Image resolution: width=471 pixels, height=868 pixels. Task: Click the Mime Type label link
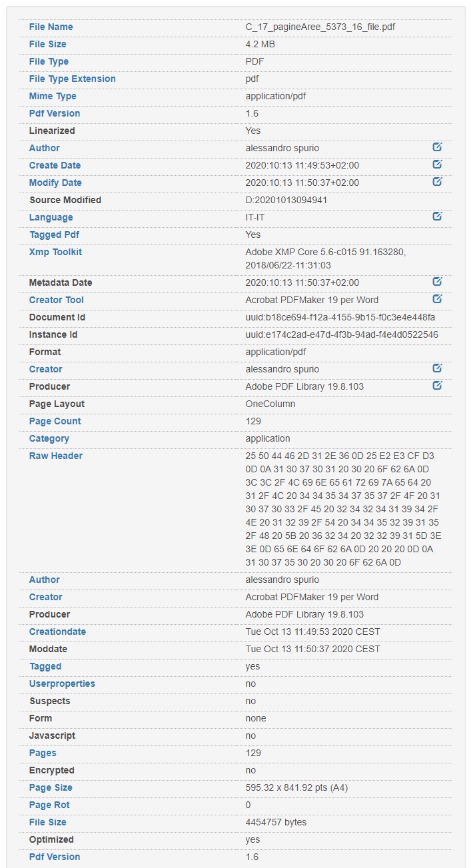[53, 96]
